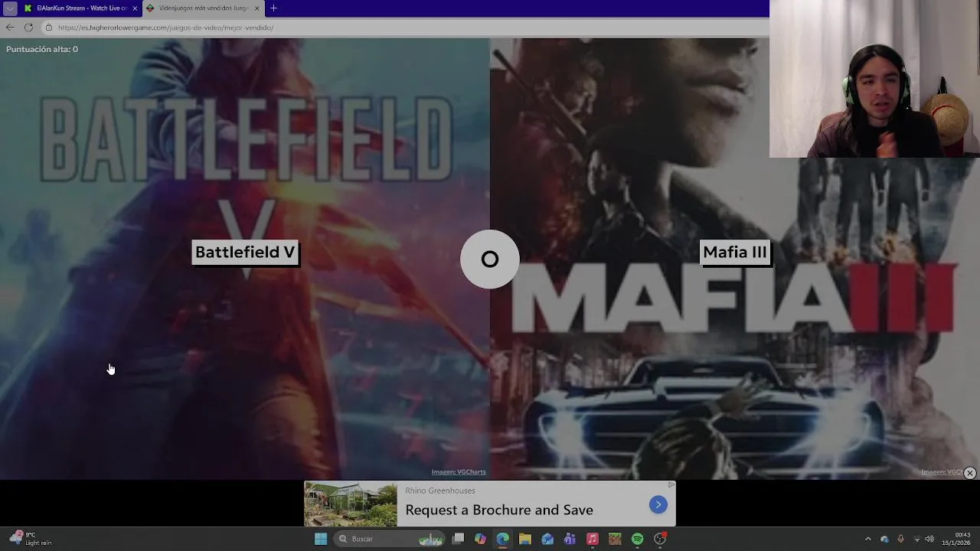Open Spotify from the taskbar
The image size is (980, 551).
(x=637, y=539)
